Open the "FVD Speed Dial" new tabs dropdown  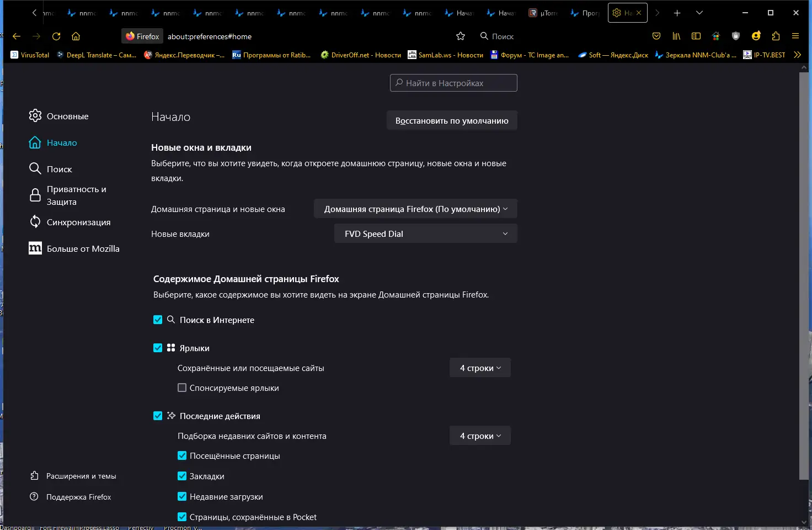[425, 234]
